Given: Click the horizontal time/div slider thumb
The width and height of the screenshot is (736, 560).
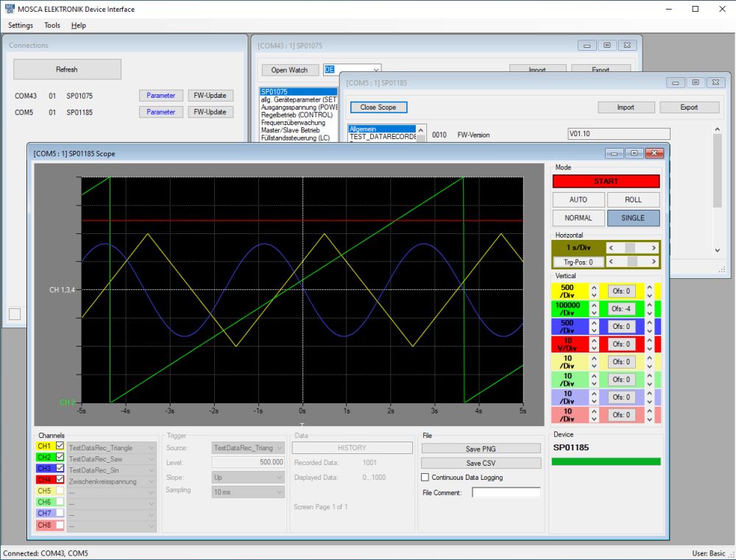Looking at the screenshot, I should click(630, 248).
